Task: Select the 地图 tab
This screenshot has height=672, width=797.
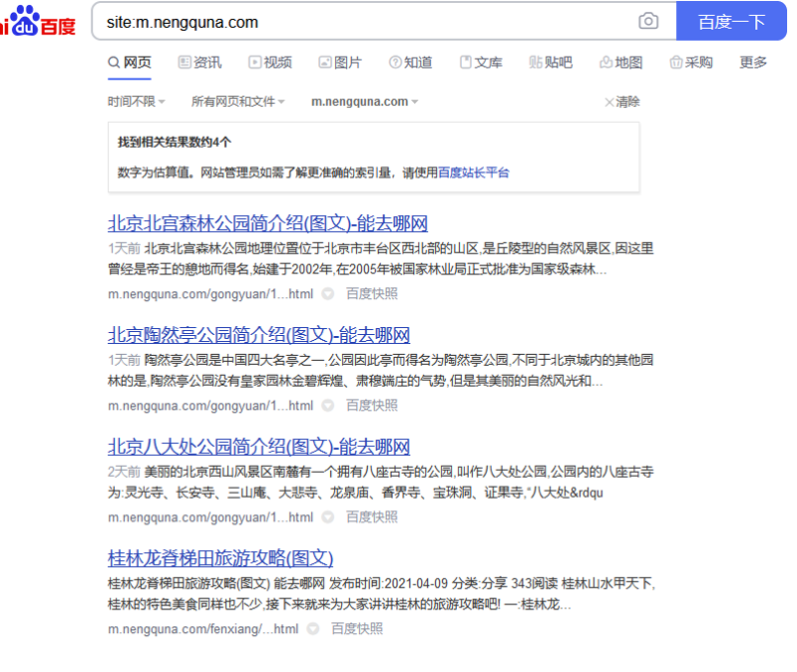Action: click(620, 63)
